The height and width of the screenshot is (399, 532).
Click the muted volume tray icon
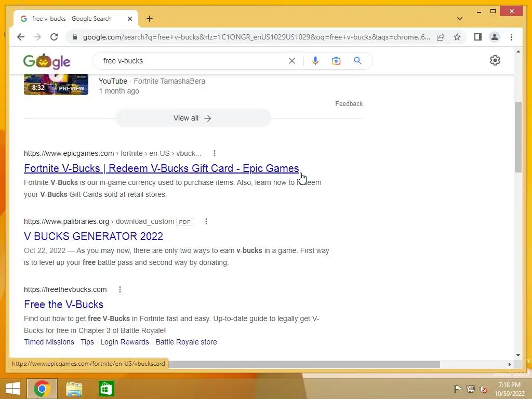(483, 389)
